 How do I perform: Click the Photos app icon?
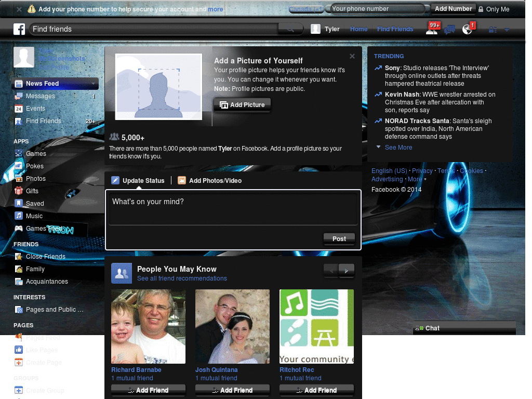[19, 179]
